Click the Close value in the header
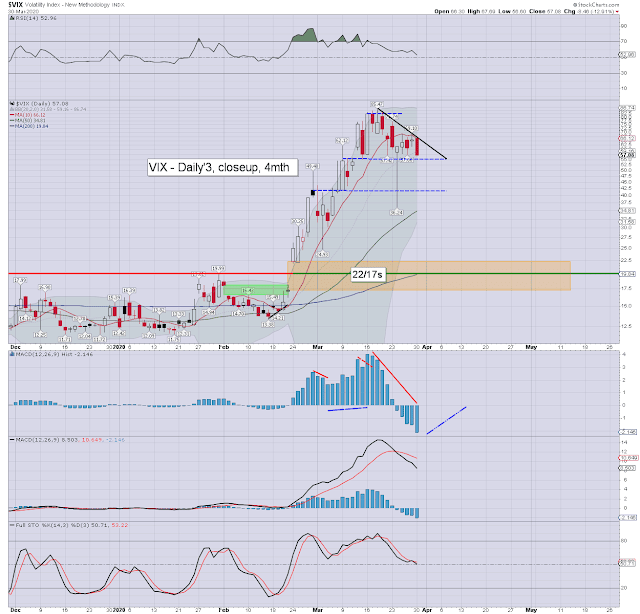This screenshot has height=614, width=640. pyautogui.click(x=552, y=11)
